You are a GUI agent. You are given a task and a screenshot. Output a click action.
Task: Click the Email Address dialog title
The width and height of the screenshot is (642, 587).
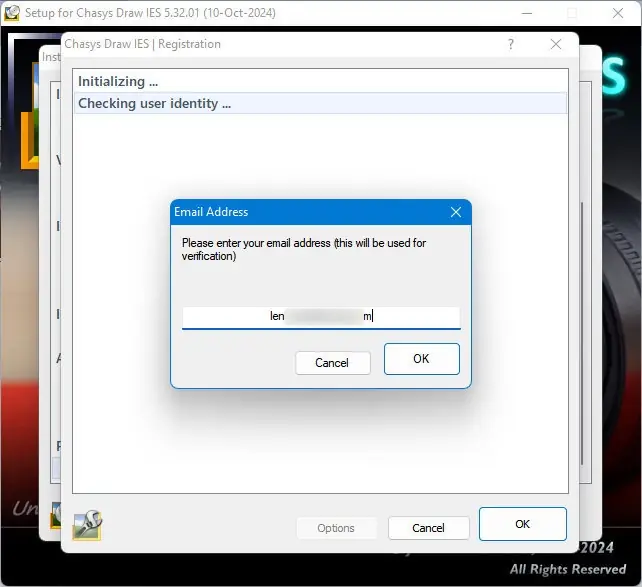click(211, 212)
